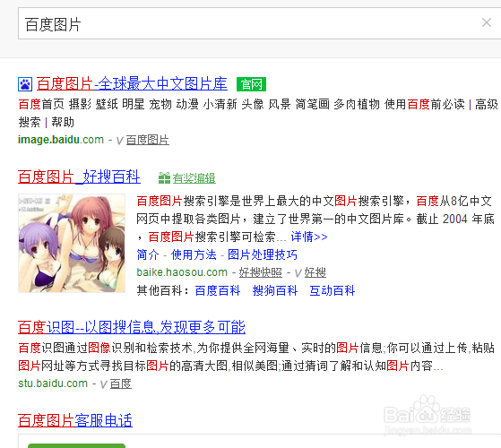Click the stu.baidu.com URL text
Screen dimensions: 501x448
point(53,383)
